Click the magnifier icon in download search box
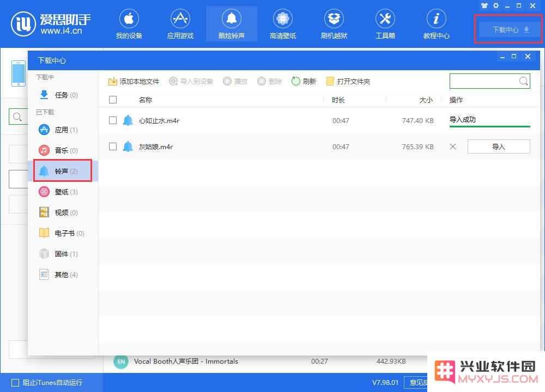 (x=523, y=81)
